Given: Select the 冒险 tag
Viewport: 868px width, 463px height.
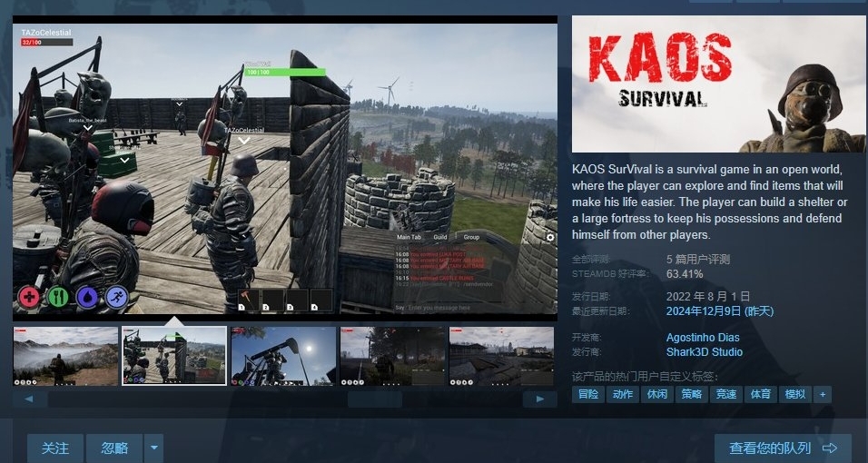Looking at the screenshot, I should click(587, 394).
